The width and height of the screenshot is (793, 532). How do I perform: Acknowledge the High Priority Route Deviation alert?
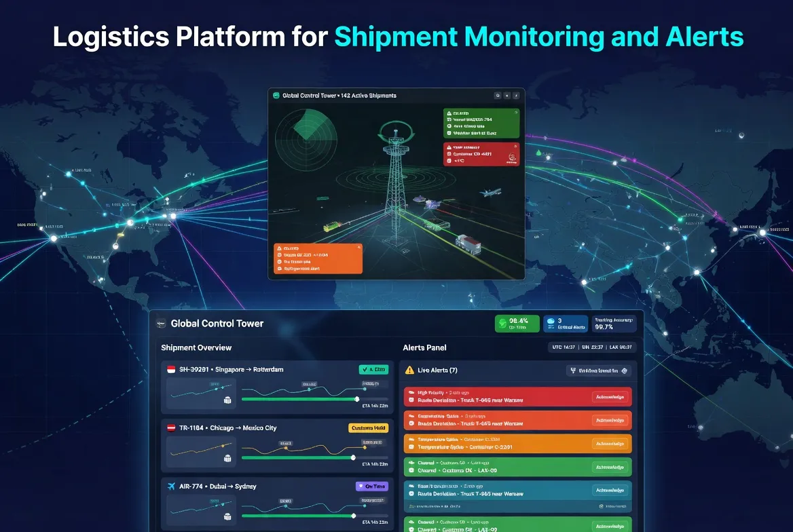point(610,396)
